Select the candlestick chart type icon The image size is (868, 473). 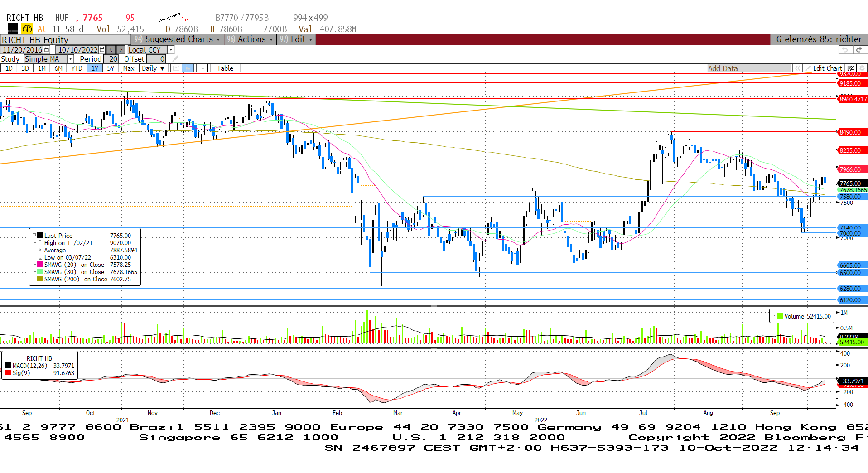click(x=188, y=68)
